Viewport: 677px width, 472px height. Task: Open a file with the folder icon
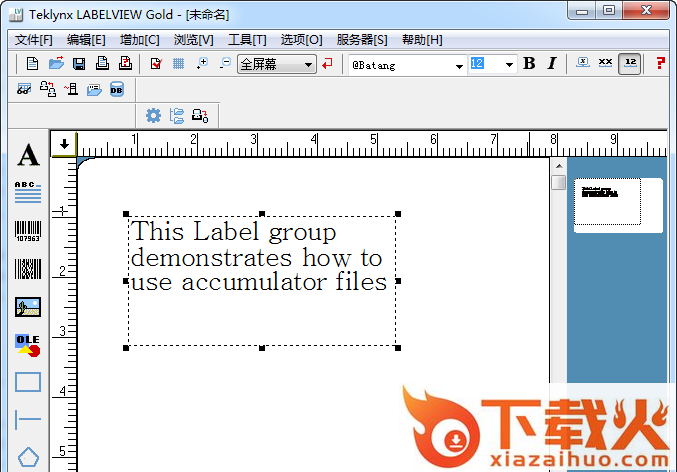click(x=56, y=63)
